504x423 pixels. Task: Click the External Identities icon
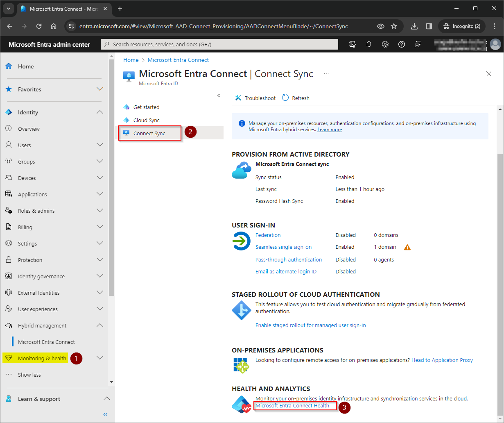click(x=9, y=293)
